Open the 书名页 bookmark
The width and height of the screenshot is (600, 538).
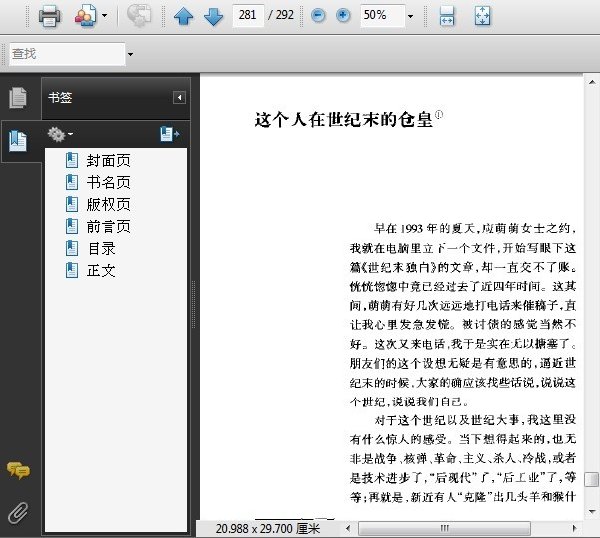point(108,183)
